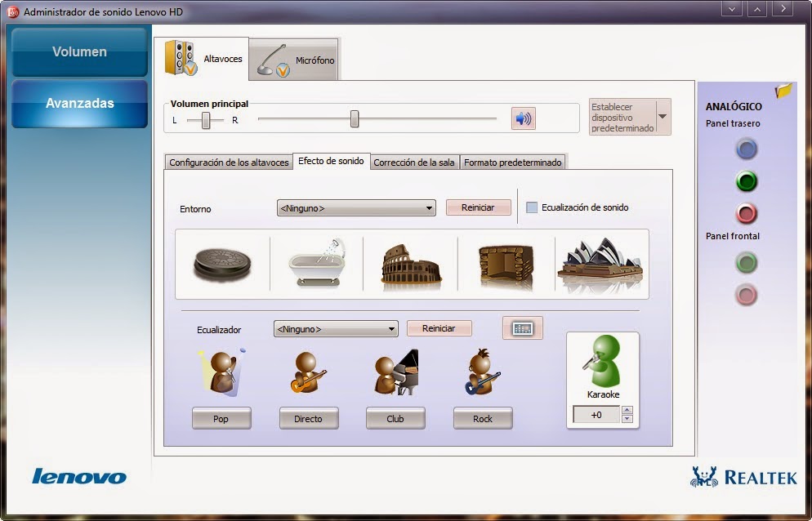The height and width of the screenshot is (521, 812).
Task: Click the L/R balance slider handle
Action: click(206, 120)
